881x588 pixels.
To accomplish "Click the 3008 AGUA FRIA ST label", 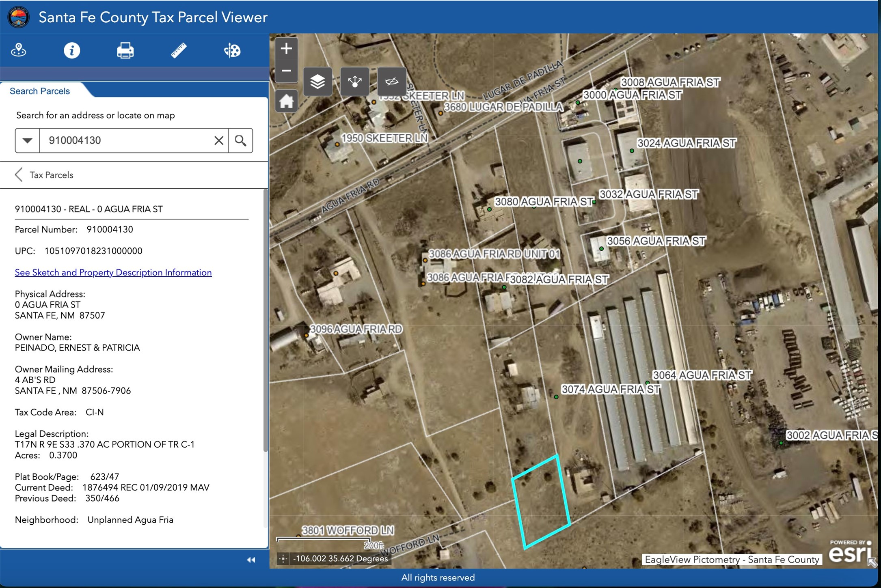I will (670, 82).
